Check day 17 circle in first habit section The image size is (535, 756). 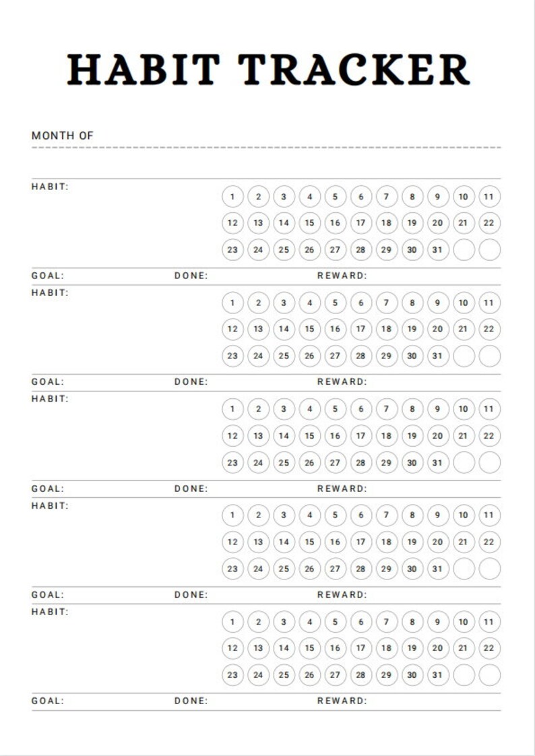coord(360,223)
